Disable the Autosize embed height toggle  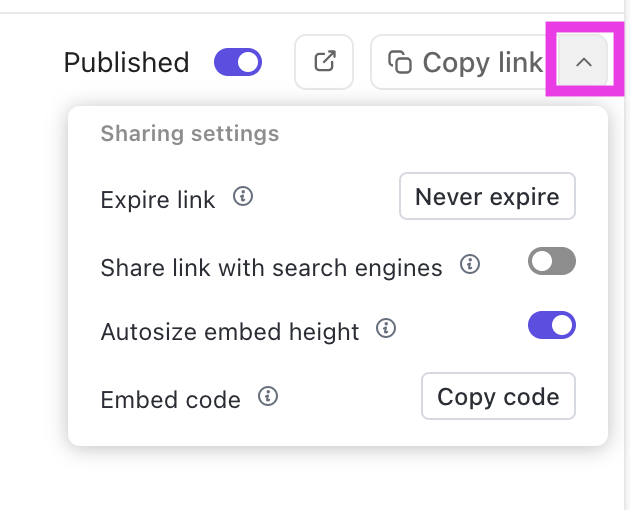[x=552, y=325]
